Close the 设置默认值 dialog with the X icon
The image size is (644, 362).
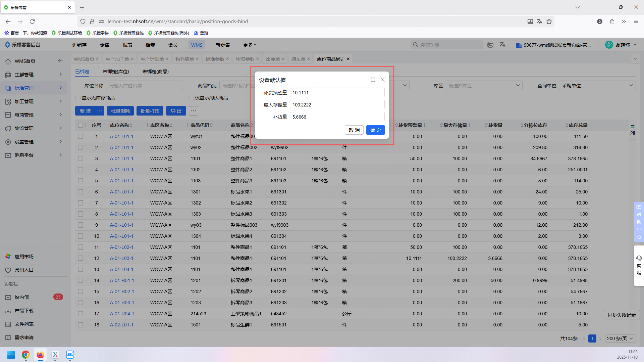pyautogui.click(x=382, y=80)
